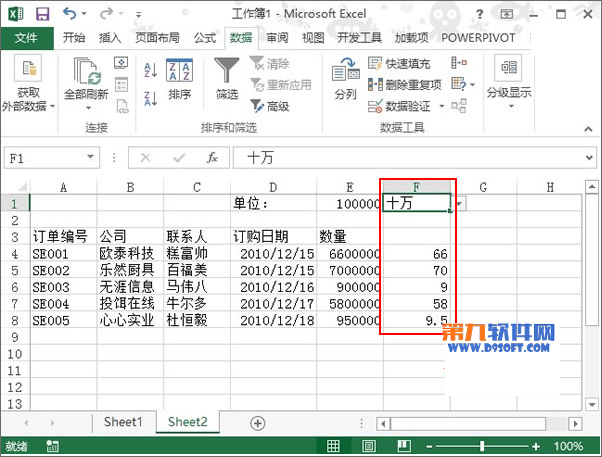Click the 重新应用 reapply filter button
This screenshot has width=602, height=457.
(281, 85)
